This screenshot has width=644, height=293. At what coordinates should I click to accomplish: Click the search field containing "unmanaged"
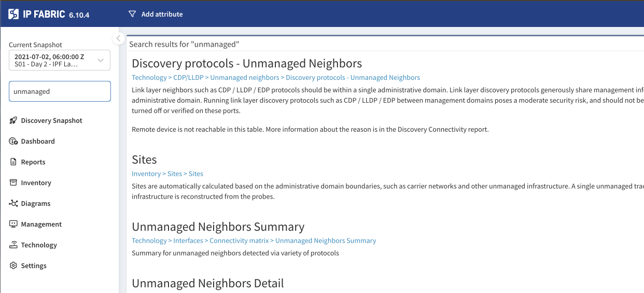60,91
